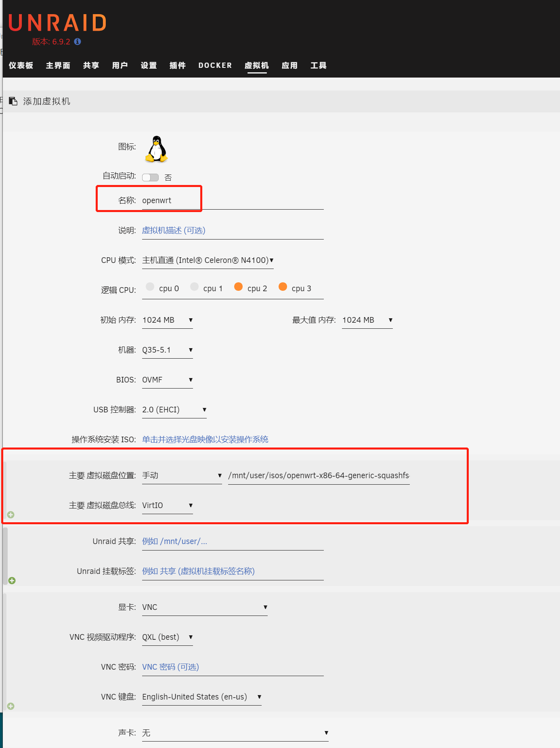Open the Shares (共享) menu
The image size is (560, 748).
coord(91,65)
